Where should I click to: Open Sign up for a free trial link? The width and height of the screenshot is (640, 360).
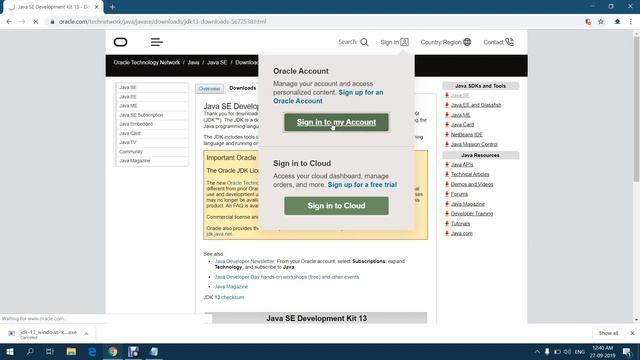[x=362, y=184]
